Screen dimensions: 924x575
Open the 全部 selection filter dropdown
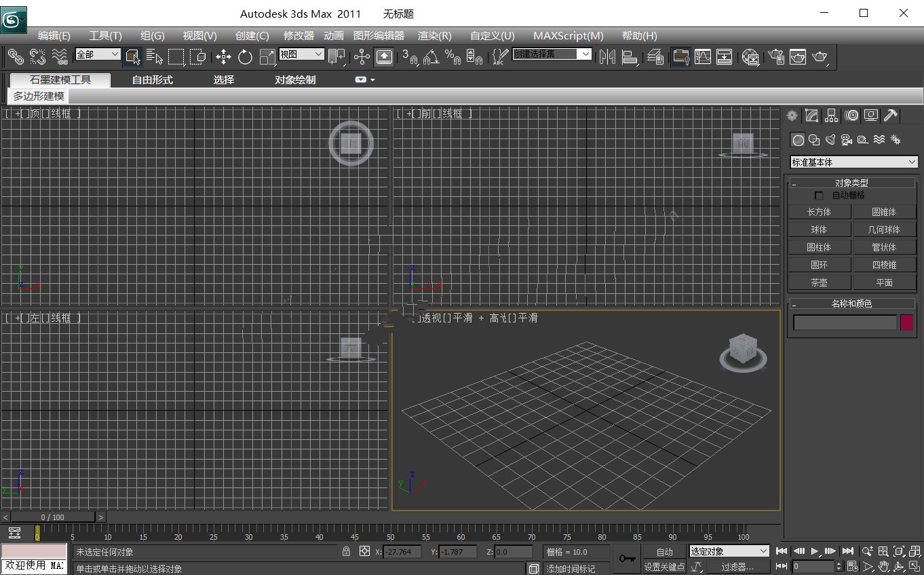pos(98,54)
